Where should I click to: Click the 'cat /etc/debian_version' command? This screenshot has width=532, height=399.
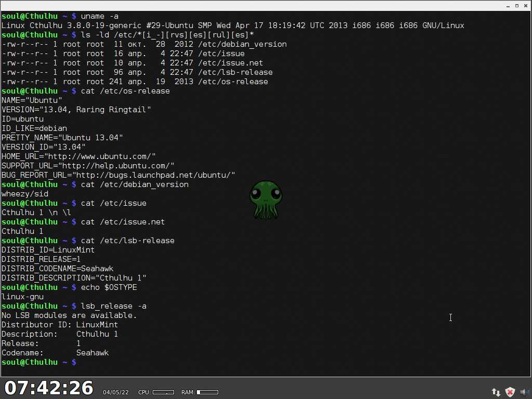[x=135, y=184]
